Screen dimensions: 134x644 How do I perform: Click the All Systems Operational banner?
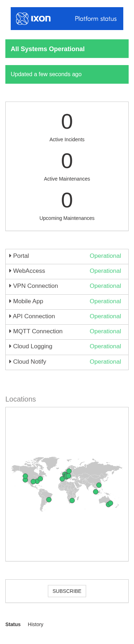[67, 49]
